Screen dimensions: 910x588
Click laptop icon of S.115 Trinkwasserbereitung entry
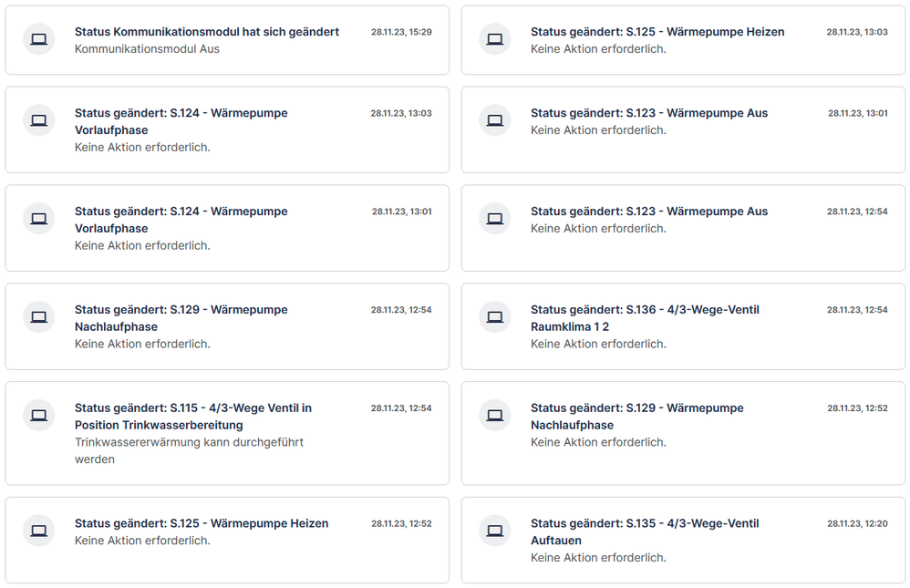pyautogui.click(x=38, y=416)
